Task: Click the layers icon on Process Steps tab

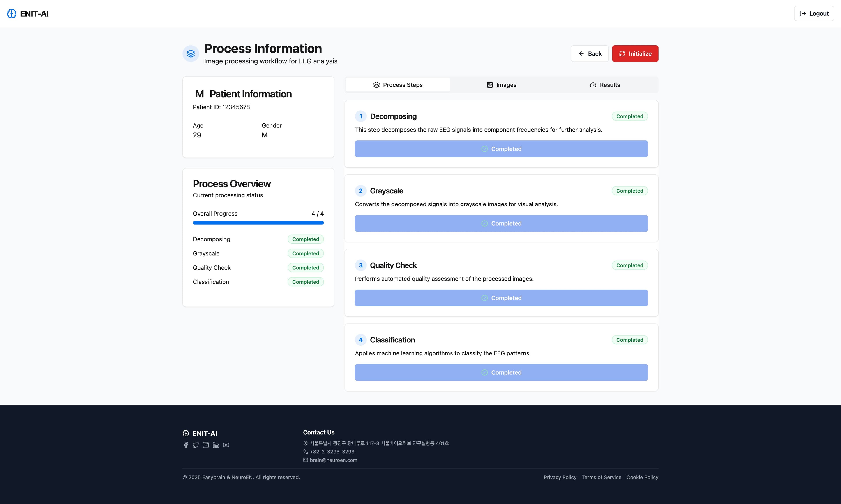Action: [376, 85]
